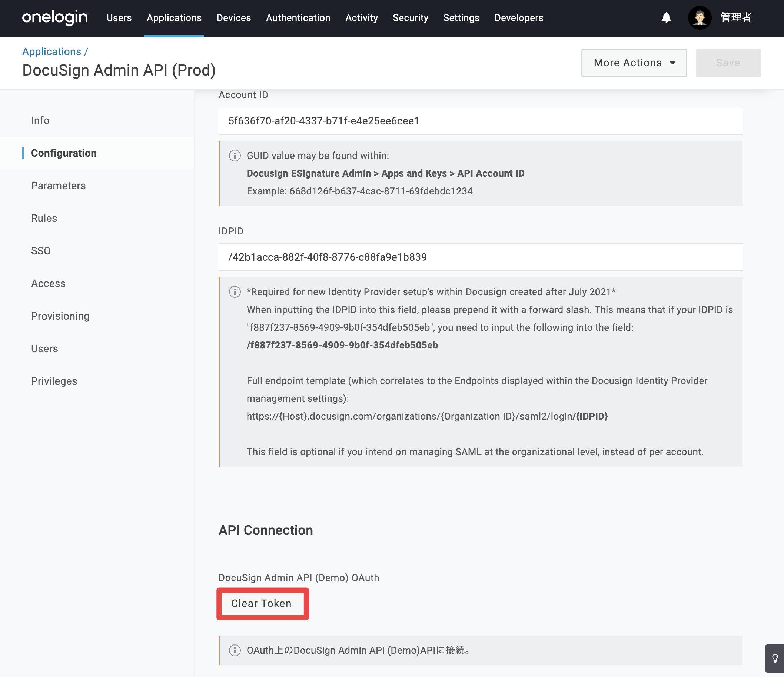Click the DocuSign Admin API (Prod) title

pos(119,70)
